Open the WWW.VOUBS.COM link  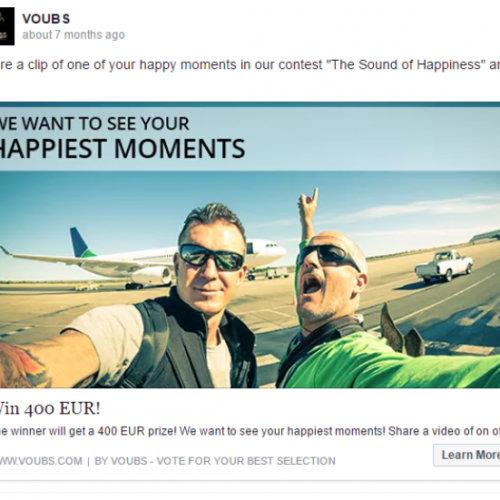(41, 461)
